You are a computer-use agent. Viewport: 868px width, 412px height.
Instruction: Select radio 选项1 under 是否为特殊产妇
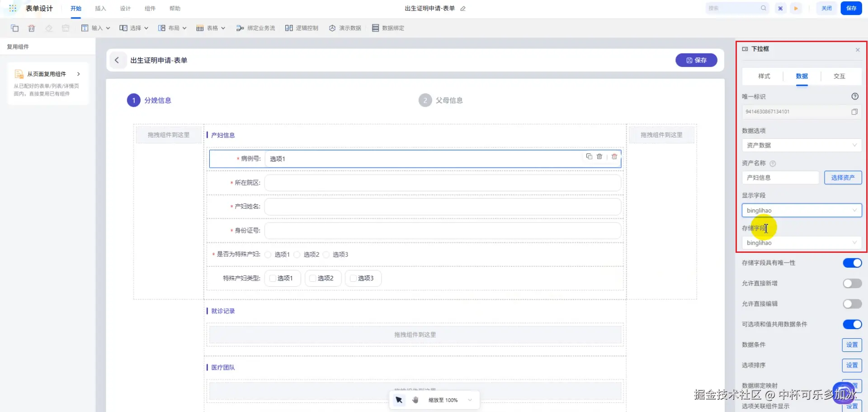[268, 255]
